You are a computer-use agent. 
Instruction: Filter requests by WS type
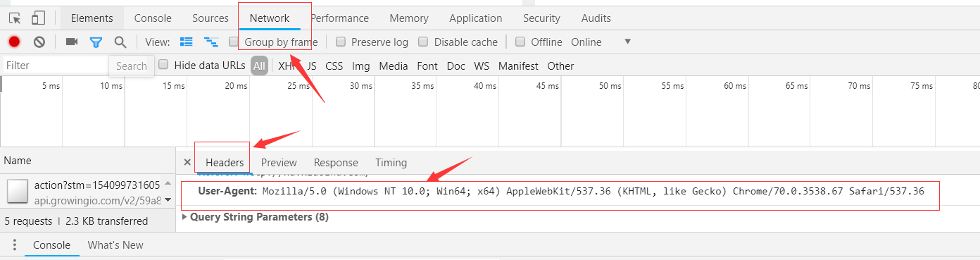[482, 66]
